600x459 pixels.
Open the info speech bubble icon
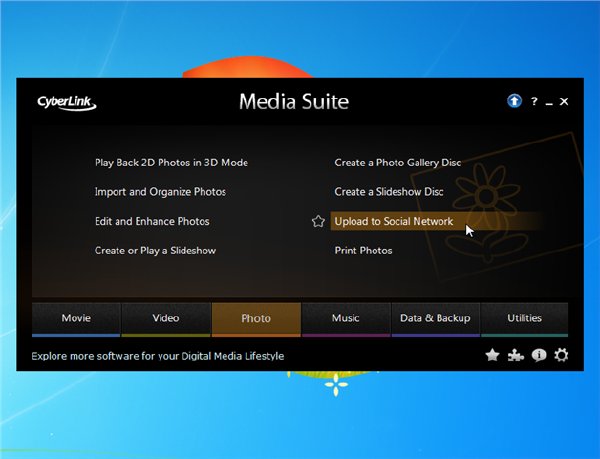[x=539, y=355]
